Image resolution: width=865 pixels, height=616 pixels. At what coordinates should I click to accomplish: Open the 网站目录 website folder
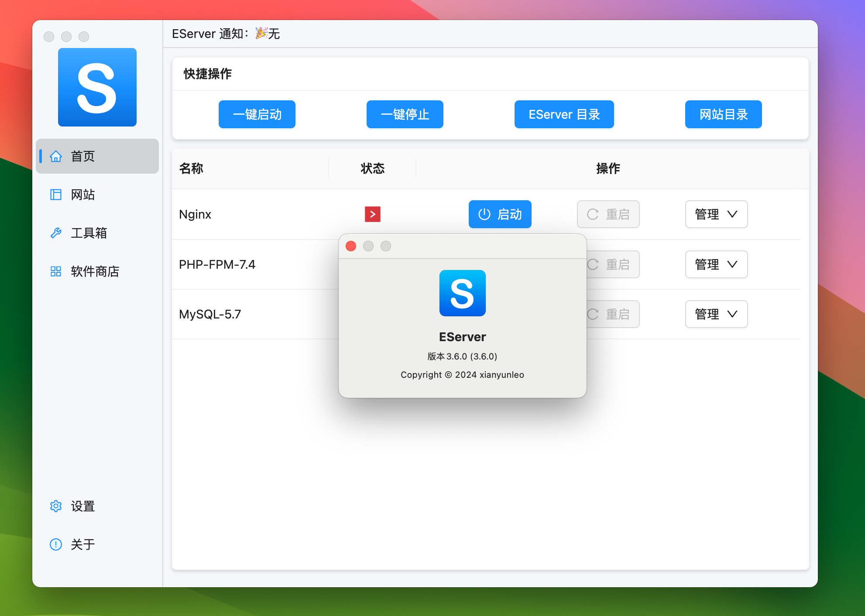(724, 114)
